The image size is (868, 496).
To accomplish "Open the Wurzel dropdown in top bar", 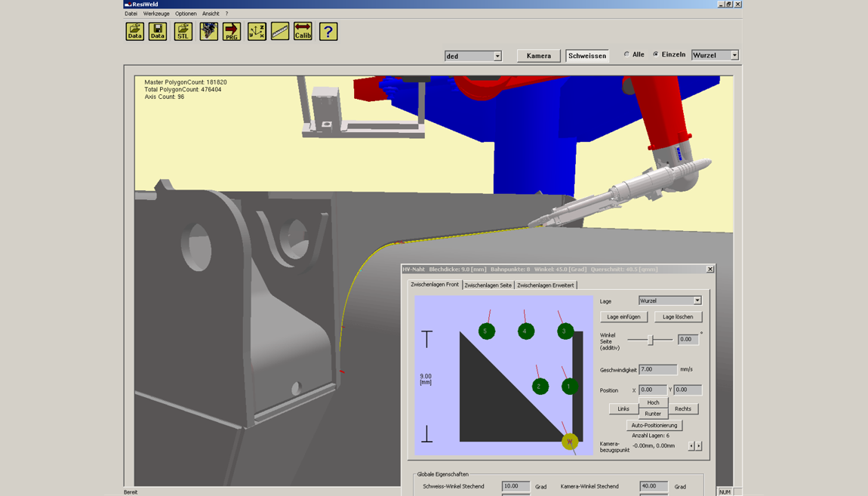I will point(734,55).
